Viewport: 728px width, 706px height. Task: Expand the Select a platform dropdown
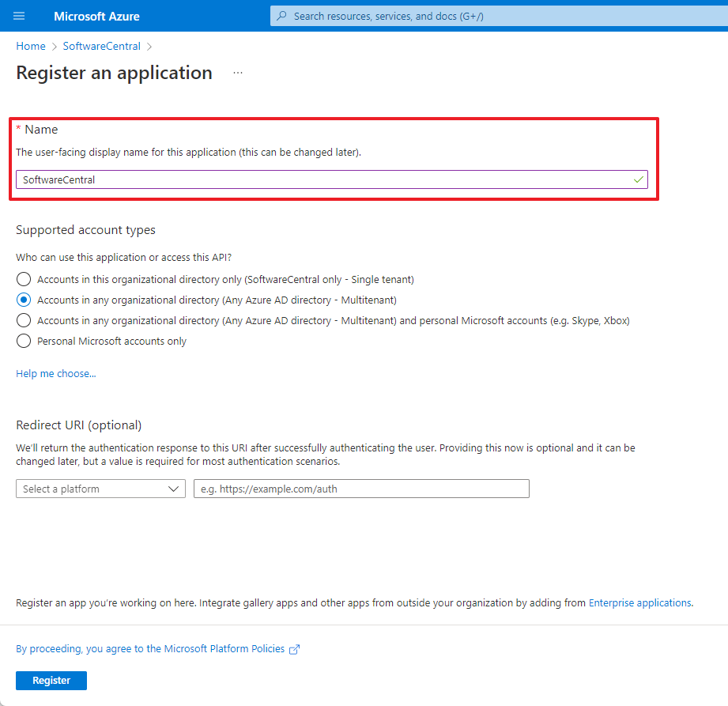100,489
